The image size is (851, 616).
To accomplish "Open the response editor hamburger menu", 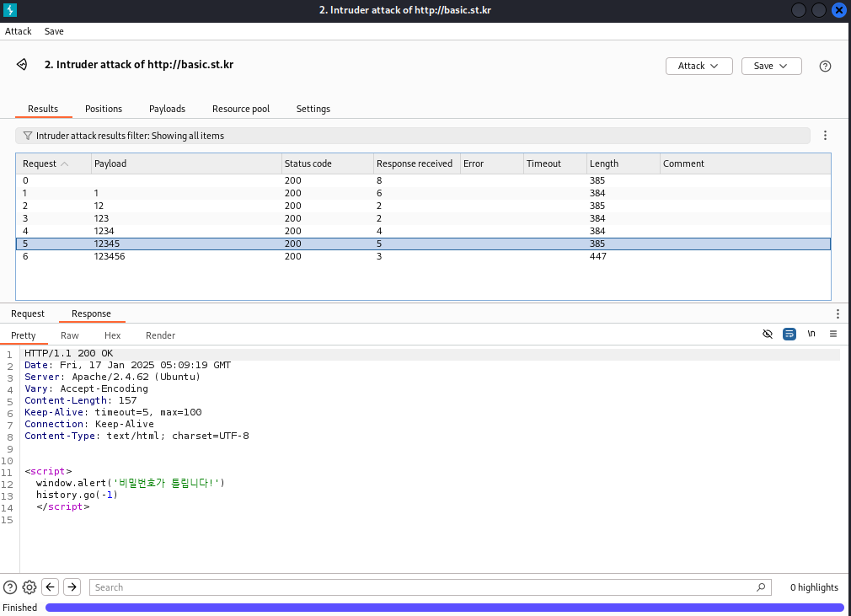I will coord(833,334).
